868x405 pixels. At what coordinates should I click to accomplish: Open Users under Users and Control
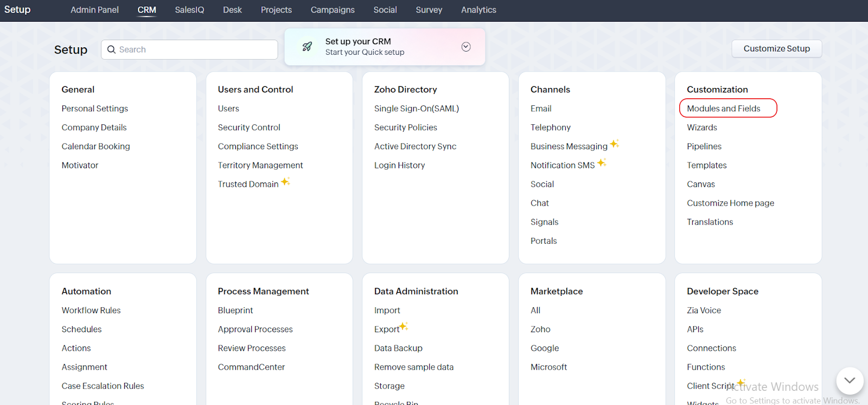[x=228, y=109]
